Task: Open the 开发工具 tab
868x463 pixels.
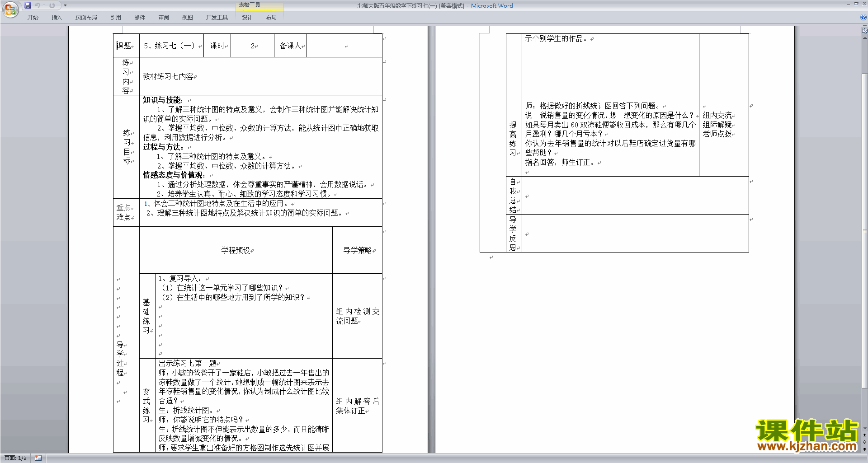Action: click(217, 18)
